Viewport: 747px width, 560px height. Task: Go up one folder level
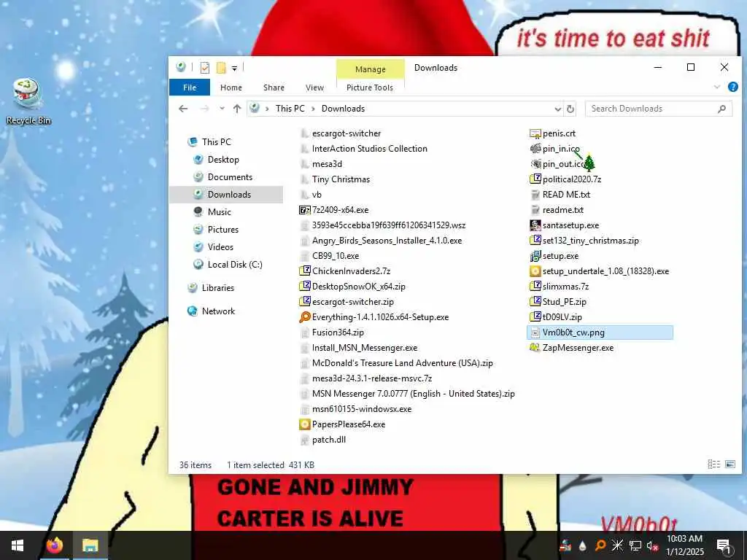click(x=237, y=109)
